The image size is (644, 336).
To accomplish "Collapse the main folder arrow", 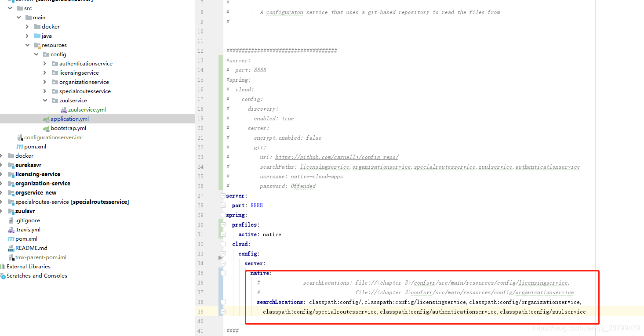I will pos(18,18).
